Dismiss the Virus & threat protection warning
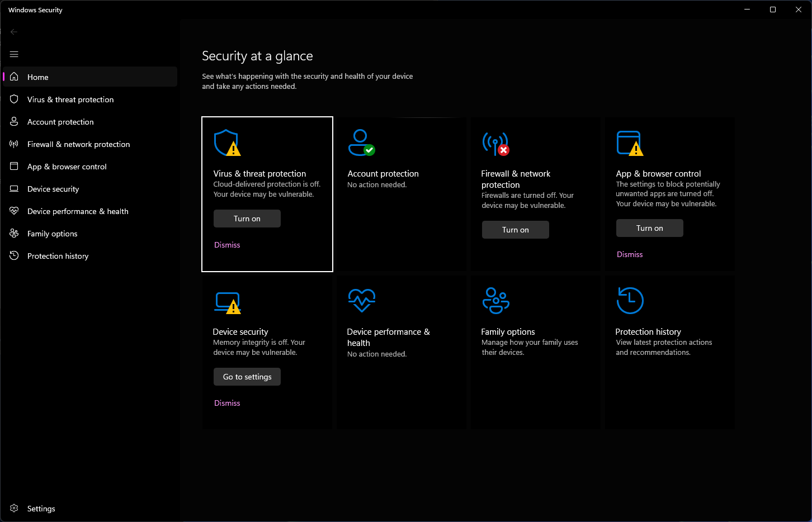The height and width of the screenshot is (522, 812). 227,245
